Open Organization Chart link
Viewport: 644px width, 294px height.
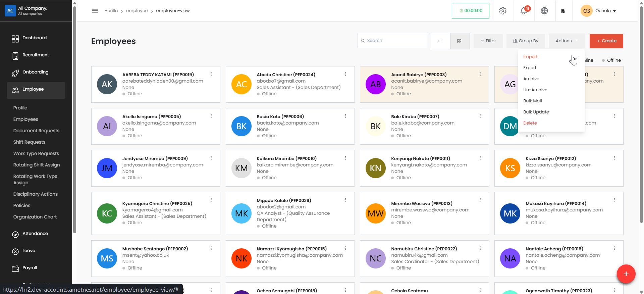(x=35, y=217)
